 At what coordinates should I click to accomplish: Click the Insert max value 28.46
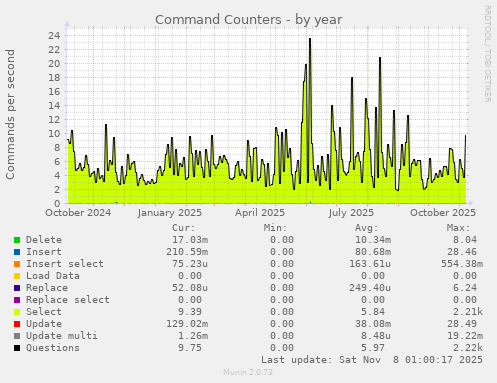click(462, 252)
